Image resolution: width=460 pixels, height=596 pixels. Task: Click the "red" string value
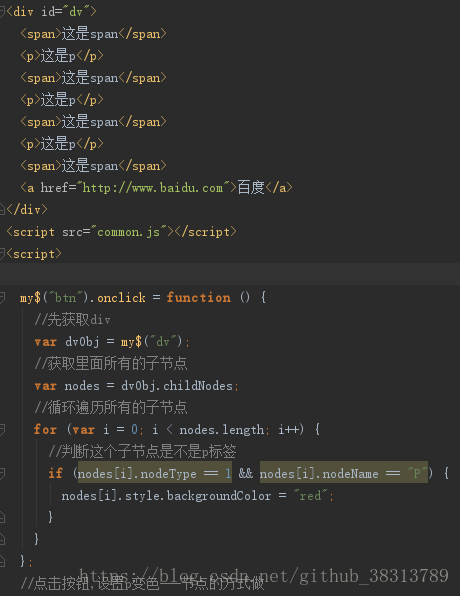(310, 496)
